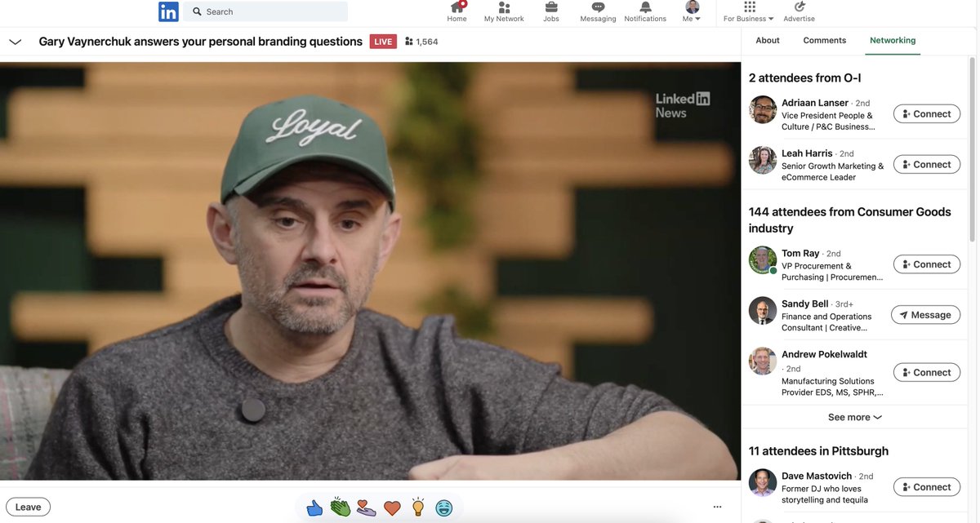Click the name Andrew Pokelwaldt

tap(824, 355)
